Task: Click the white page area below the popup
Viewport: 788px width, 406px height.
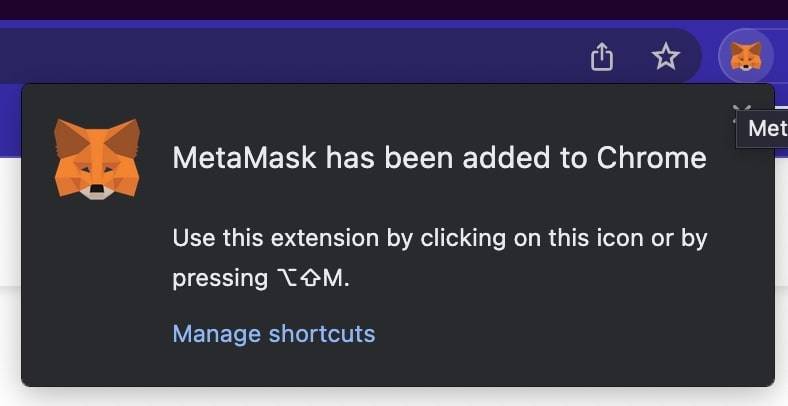Action: 394,397
